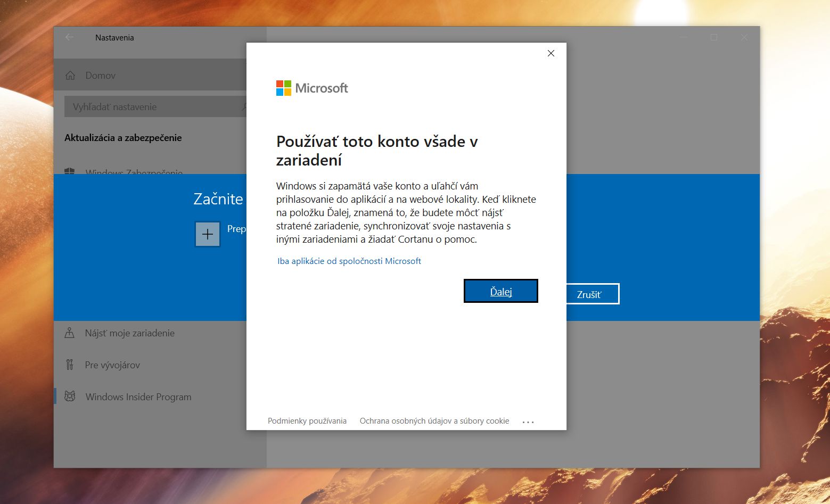Click the Windows Insider Program cat icon
Image resolution: width=830 pixels, height=504 pixels.
(70, 396)
